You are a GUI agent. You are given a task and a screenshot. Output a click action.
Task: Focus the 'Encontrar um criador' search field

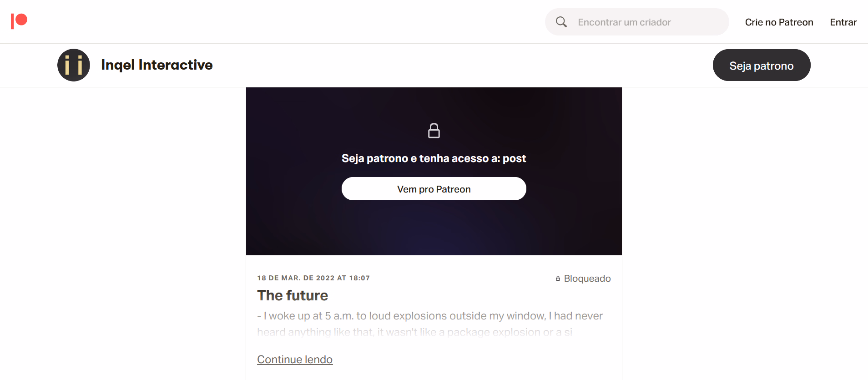pyautogui.click(x=646, y=22)
